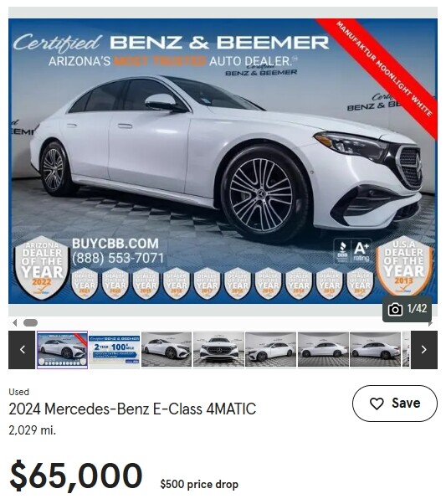Save this Mercedes-Benz listing
Image resolution: width=446 pixels, height=504 pixels.
point(395,404)
